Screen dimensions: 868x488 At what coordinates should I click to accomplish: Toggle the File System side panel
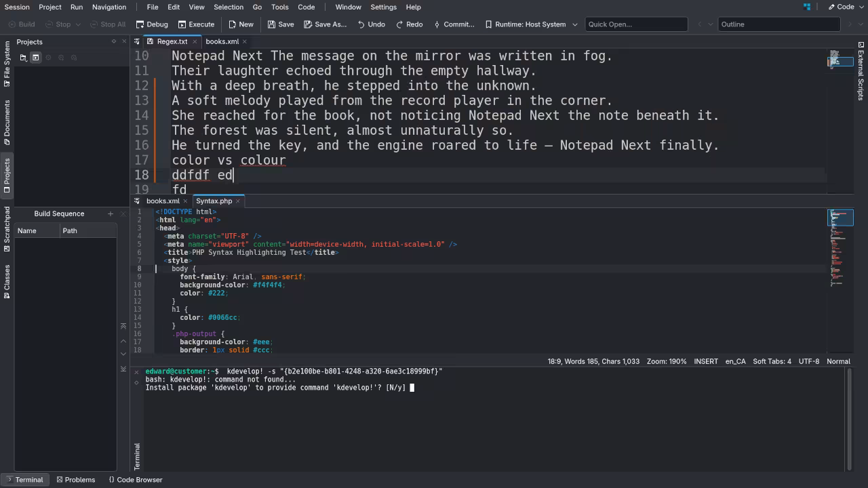tap(7, 64)
